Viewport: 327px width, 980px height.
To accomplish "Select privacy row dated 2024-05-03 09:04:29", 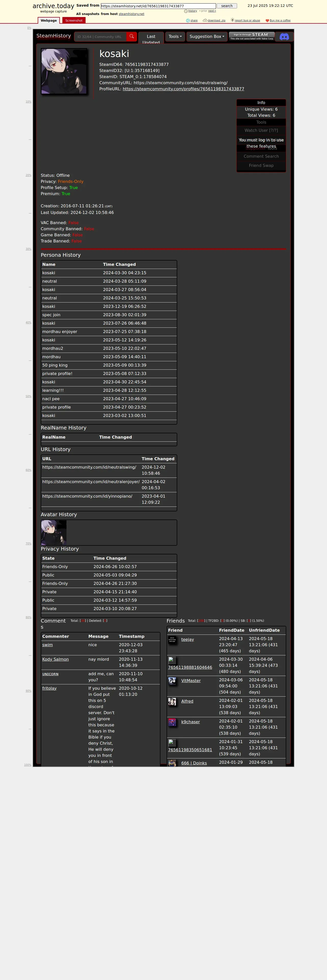I will click(109, 575).
